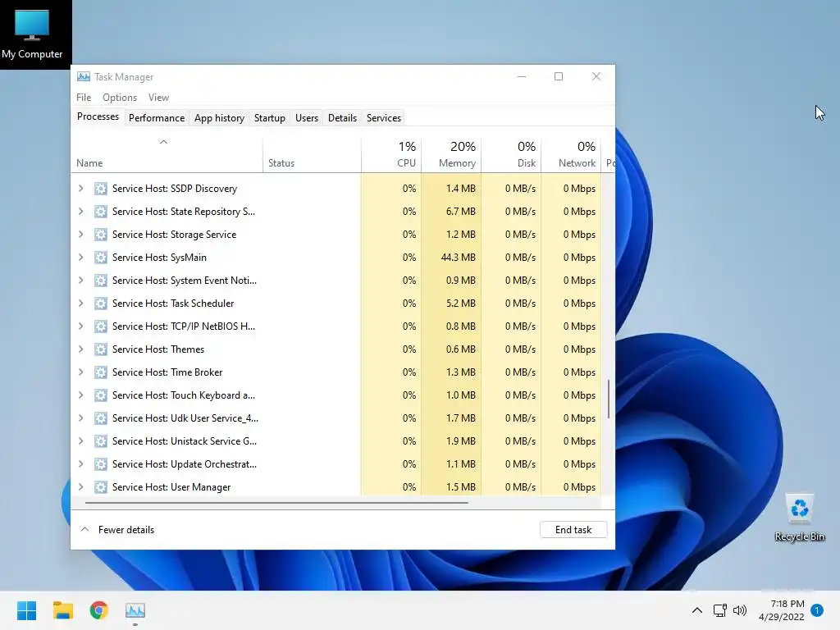
Task: Switch to the App history tab
Action: [219, 118]
